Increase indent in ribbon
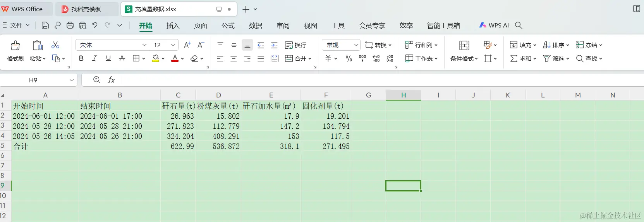 pos(275,45)
